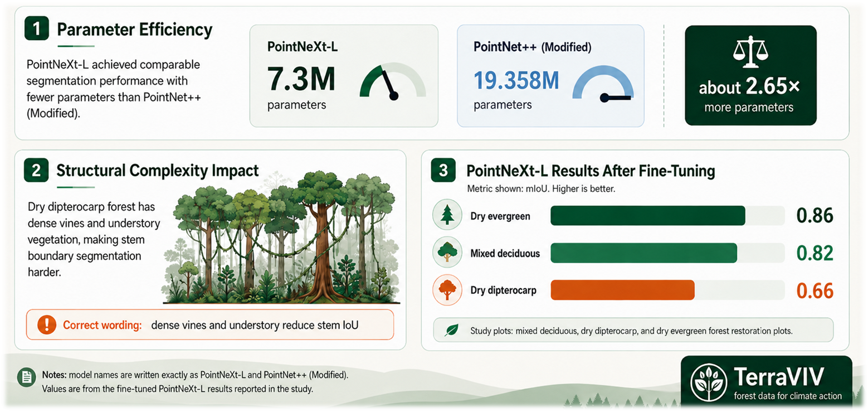This screenshot has width=868, height=412.
Task: Click the document icon beside Notes
Action: click(26, 377)
